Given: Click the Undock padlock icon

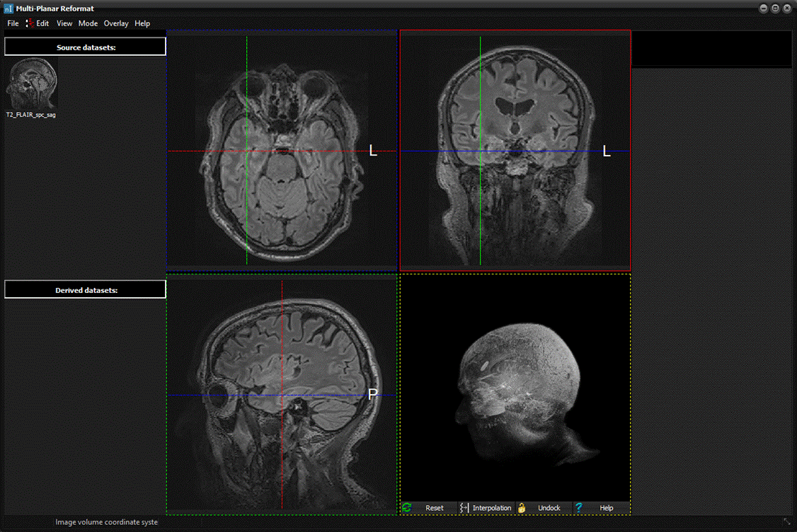Looking at the screenshot, I should pos(522,508).
